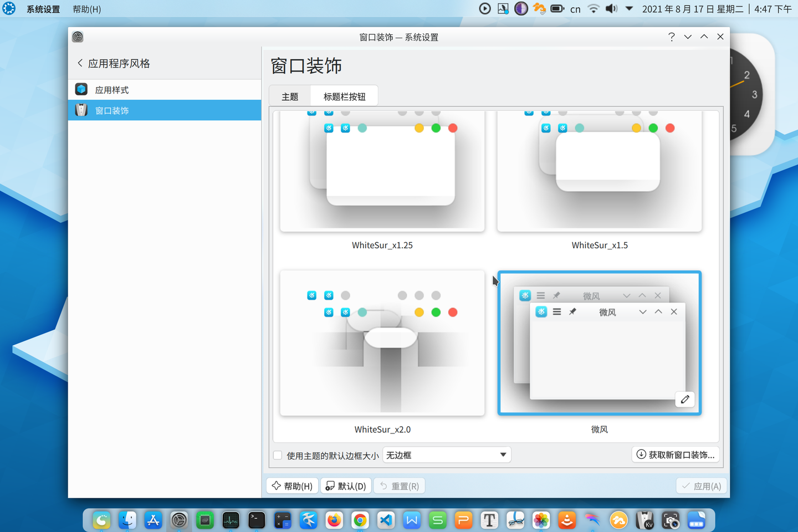Open the screenshot camera tool in the dock
798x532 pixels.
tap(671, 520)
